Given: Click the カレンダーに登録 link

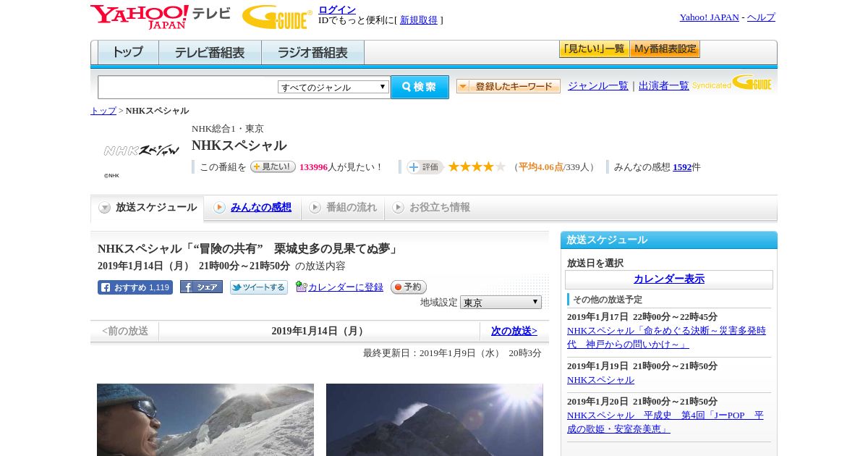Looking at the screenshot, I should (346, 287).
